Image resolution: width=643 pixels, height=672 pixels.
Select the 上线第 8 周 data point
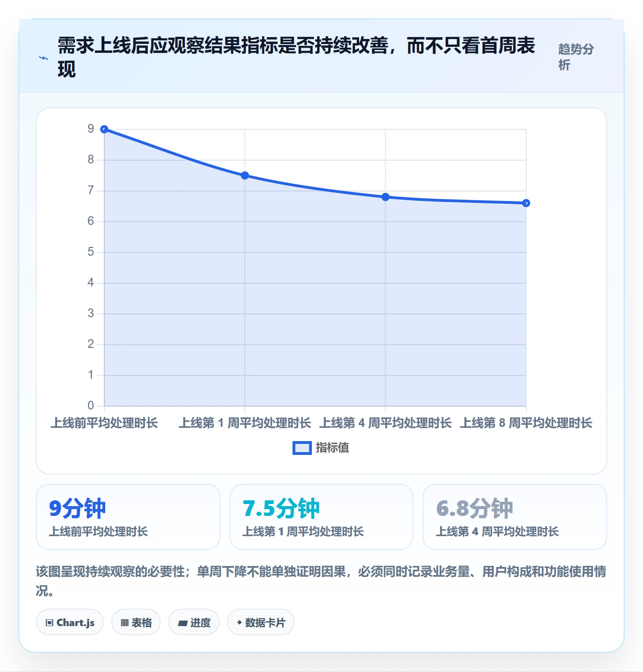click(526, 203)
